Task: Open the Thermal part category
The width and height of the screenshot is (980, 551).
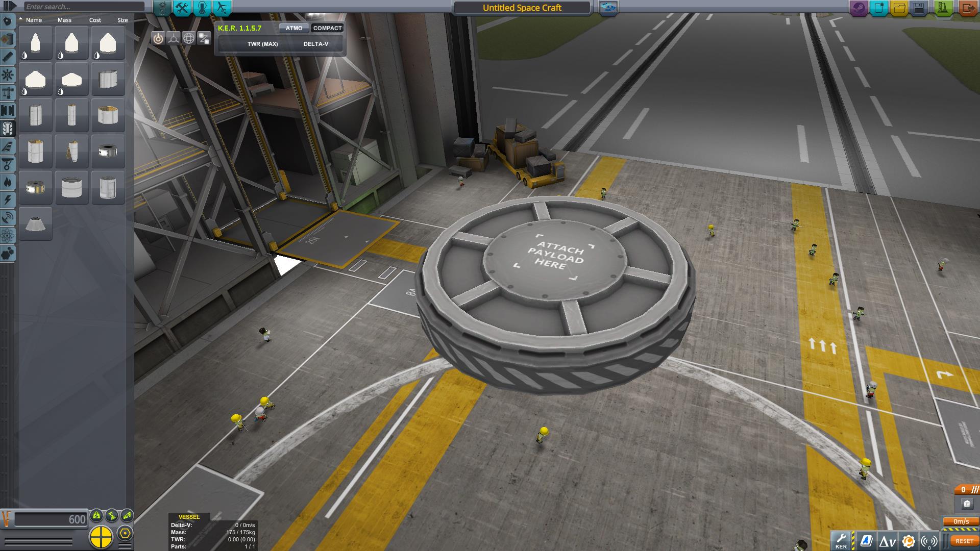Action: (8, 182)
